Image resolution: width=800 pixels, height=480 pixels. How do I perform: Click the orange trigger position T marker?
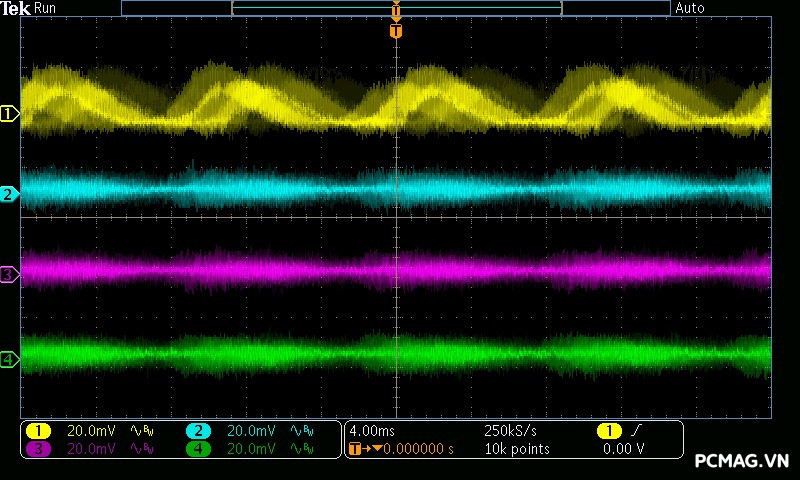point(396,31)
